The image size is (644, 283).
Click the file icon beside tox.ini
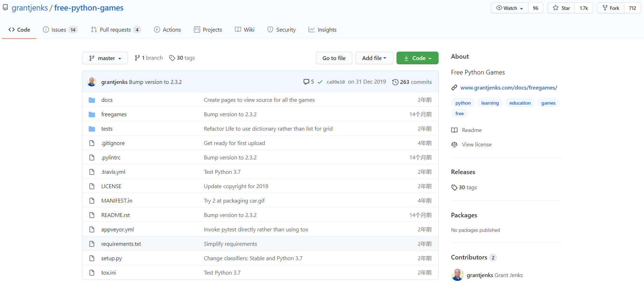point(92,273)
